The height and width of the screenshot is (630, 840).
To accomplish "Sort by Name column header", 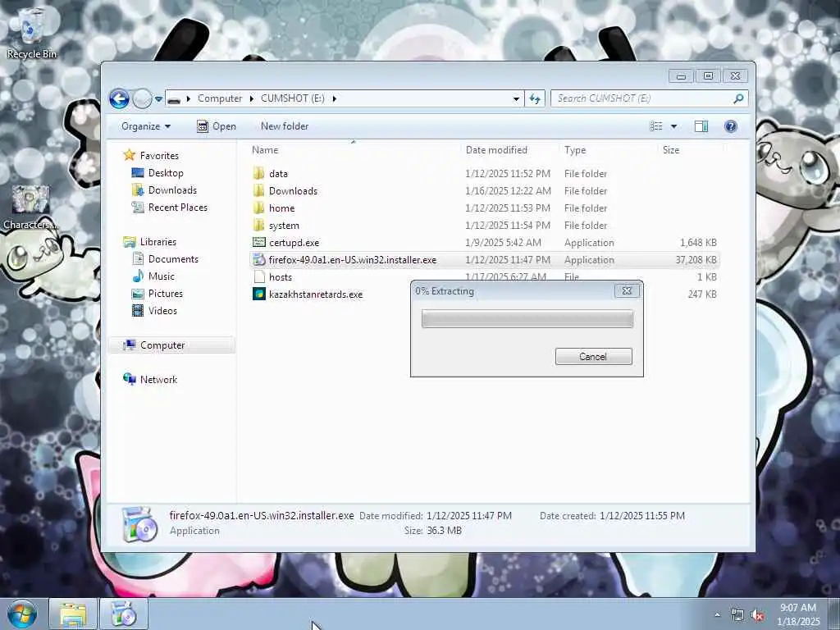I will tap(265, 150).
